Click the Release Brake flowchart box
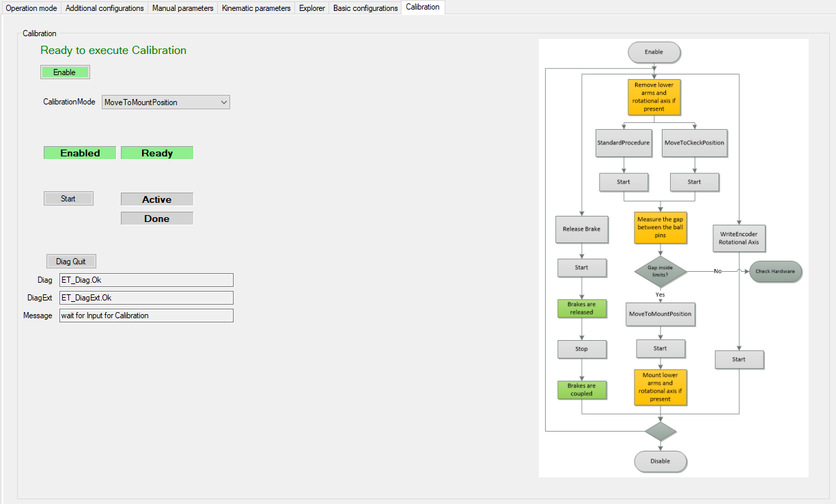Viewport: 836px width, 504px height. 581,229
